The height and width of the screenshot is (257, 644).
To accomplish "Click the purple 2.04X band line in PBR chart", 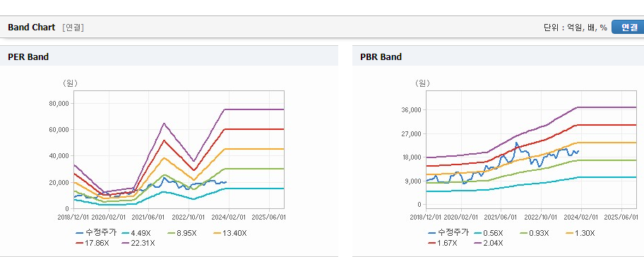I will (608, 107).
